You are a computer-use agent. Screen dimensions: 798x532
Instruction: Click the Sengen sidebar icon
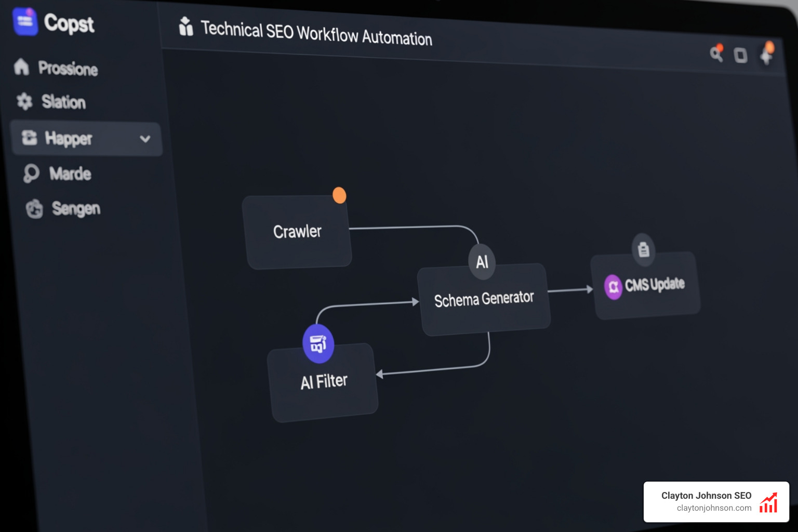pos(35,208)
